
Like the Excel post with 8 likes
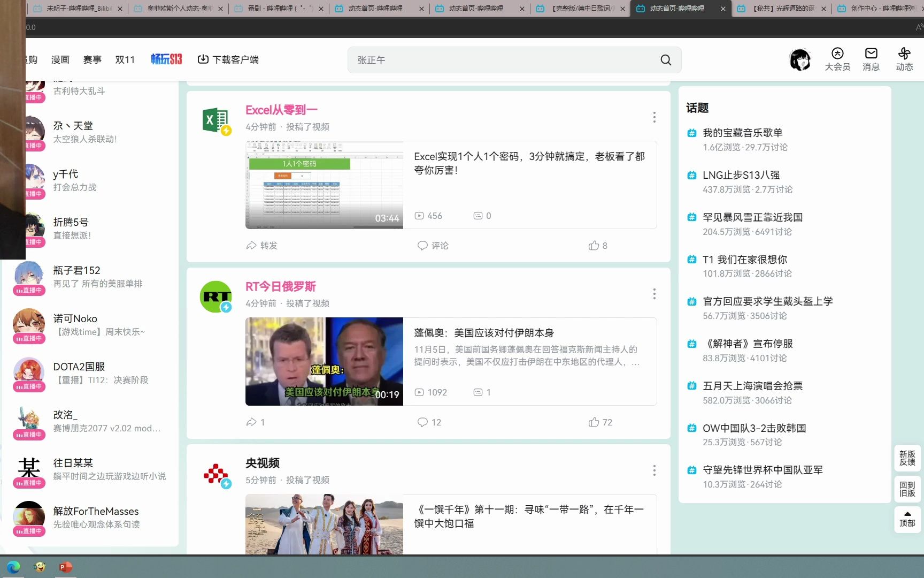[x=594, y=246]
